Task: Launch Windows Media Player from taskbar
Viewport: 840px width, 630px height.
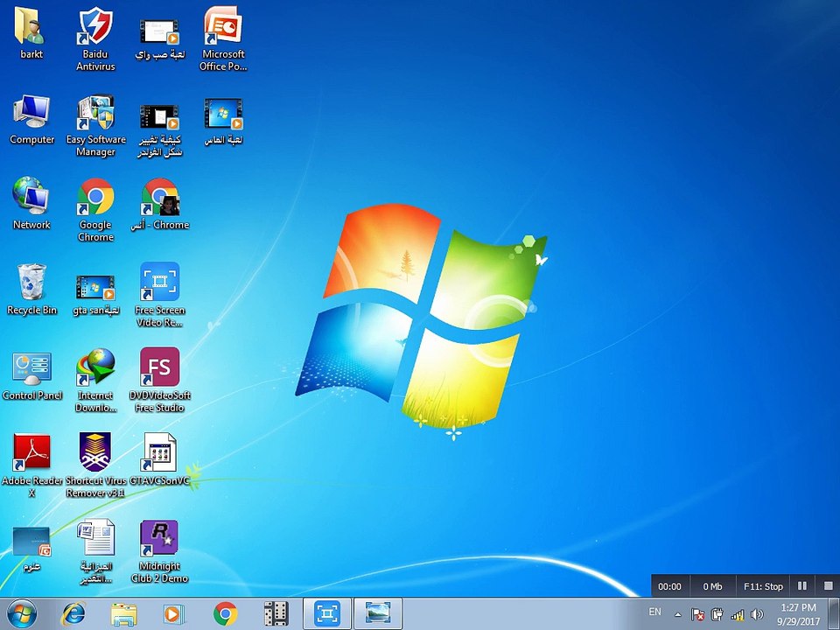Action: click(x=173, y=614)
